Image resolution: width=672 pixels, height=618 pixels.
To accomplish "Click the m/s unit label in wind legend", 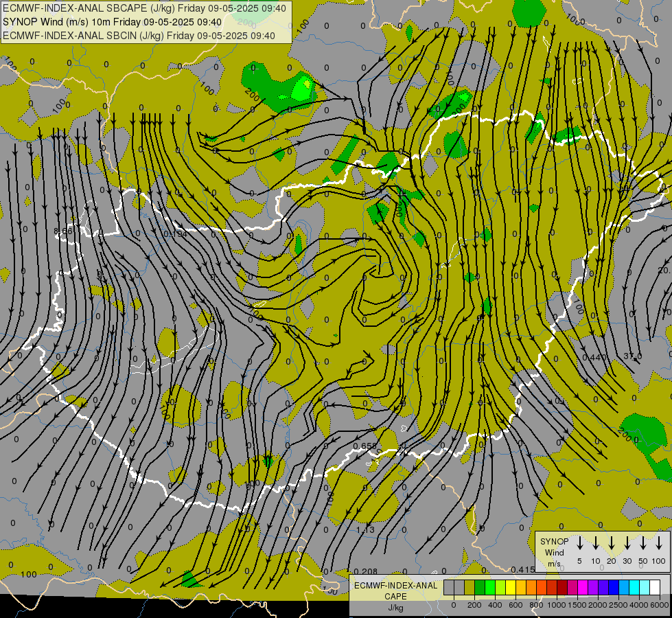I will [x=554, y=564].
